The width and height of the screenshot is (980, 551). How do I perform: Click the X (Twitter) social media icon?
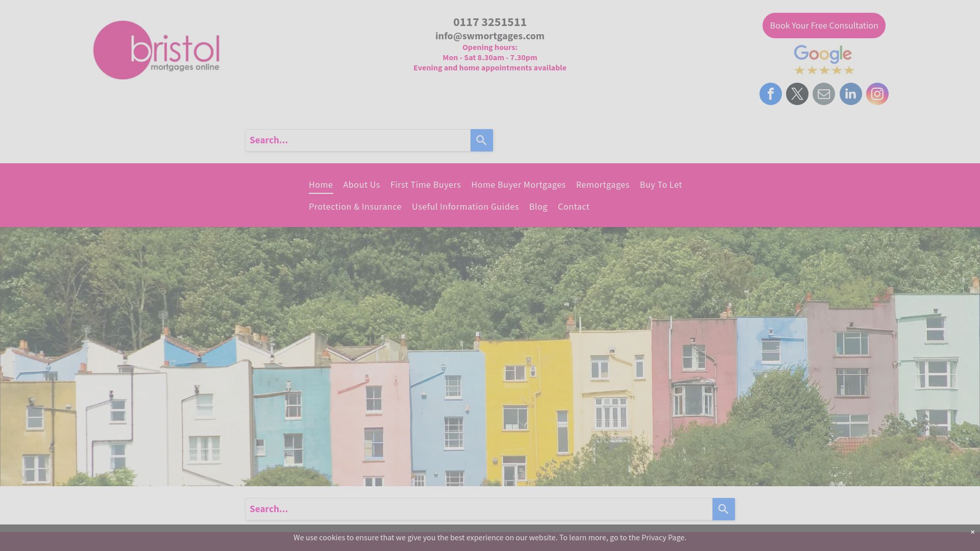click(x=797, y=93)
